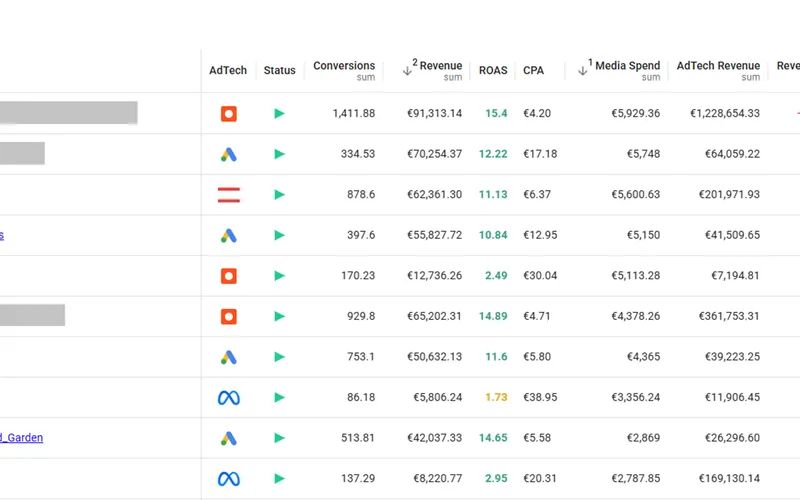
Task: Click the play status icon for the 1,411.88 conversions row
Action: 279,113
